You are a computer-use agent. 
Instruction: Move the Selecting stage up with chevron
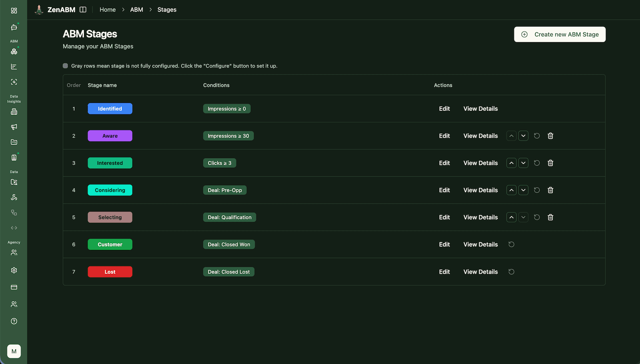[x=511, y=217]
